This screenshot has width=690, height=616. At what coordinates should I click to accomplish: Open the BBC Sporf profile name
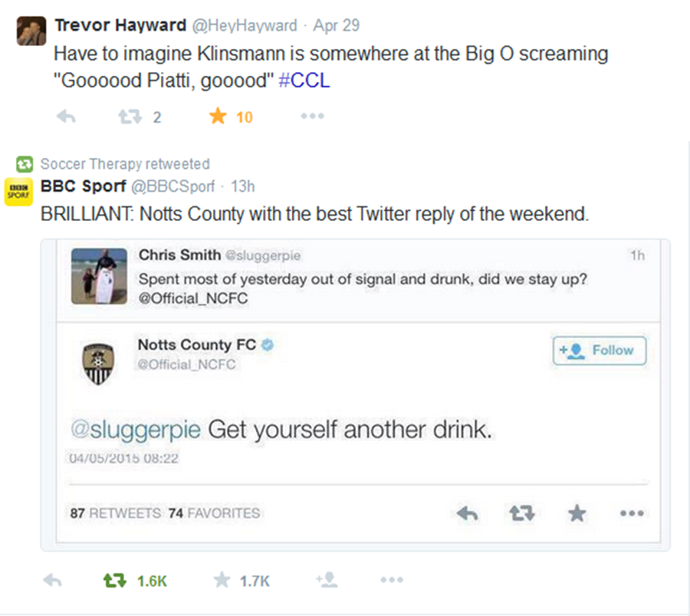83,186
